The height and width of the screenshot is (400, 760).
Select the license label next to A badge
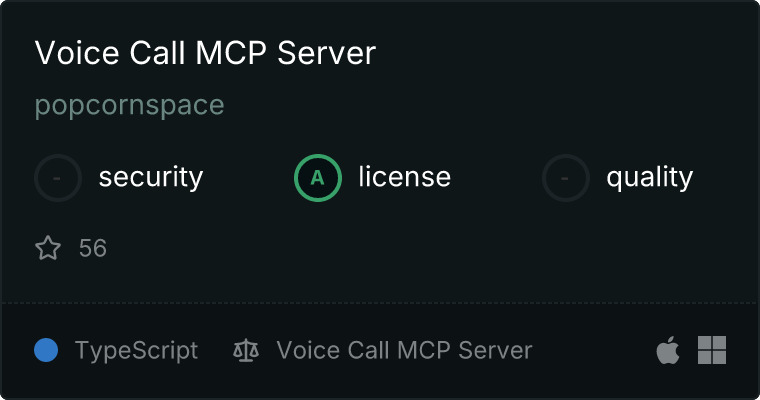click(405, 176)
